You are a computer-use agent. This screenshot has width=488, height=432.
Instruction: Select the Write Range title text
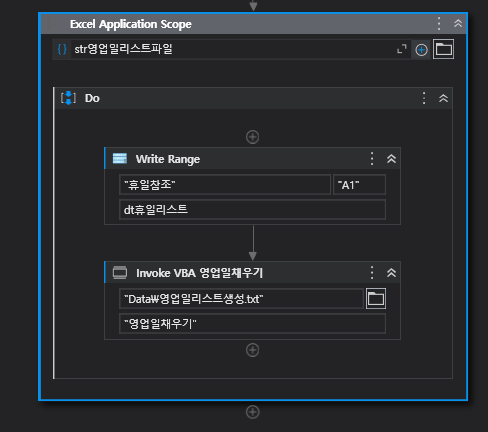click(168, 159)
